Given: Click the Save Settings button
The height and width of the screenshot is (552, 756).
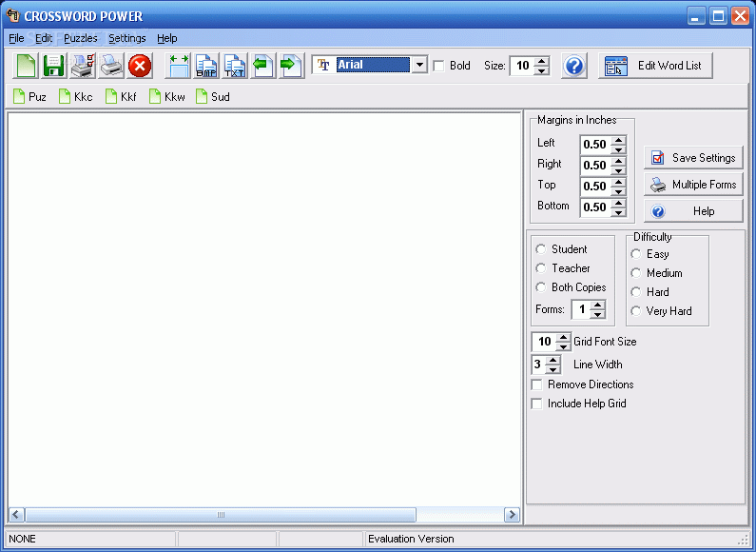Looking at the screenshot, I should coord(693,158).
